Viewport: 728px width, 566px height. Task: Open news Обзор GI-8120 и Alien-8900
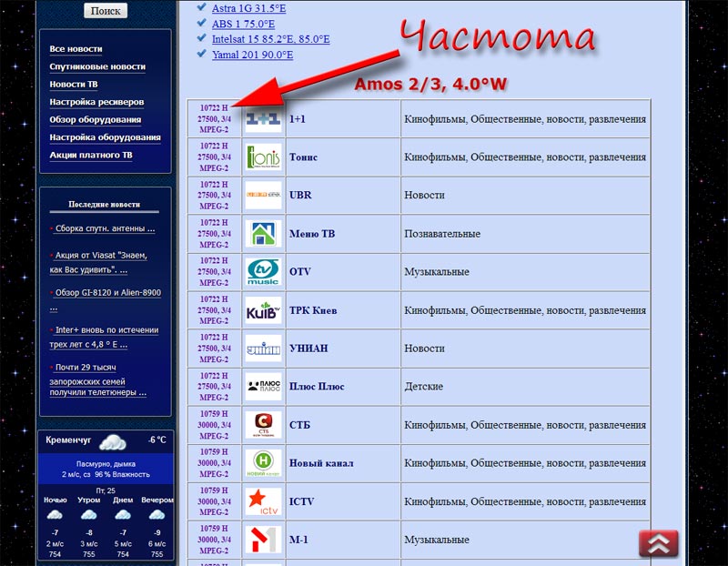(x=108, y=292)
